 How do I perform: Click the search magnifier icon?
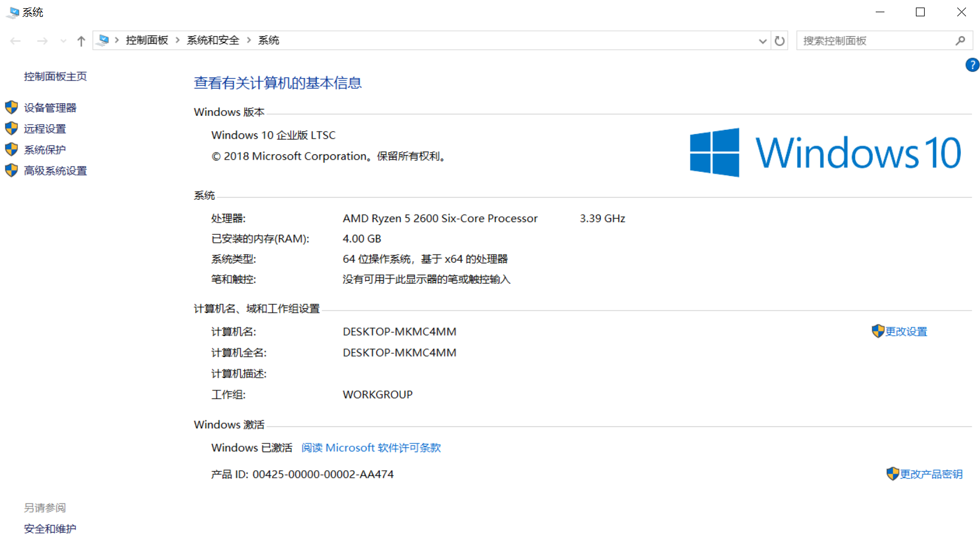tap(960, 40)
